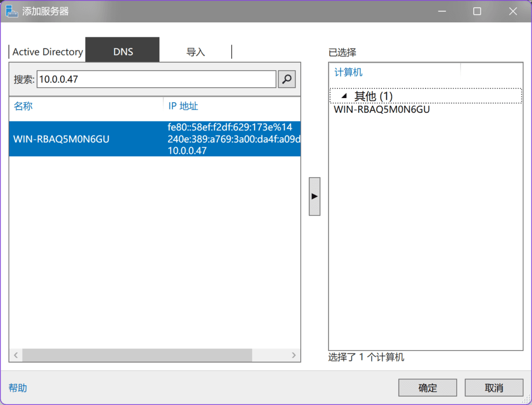Click the horizontal scrollbar thumb

coord(137,355)
